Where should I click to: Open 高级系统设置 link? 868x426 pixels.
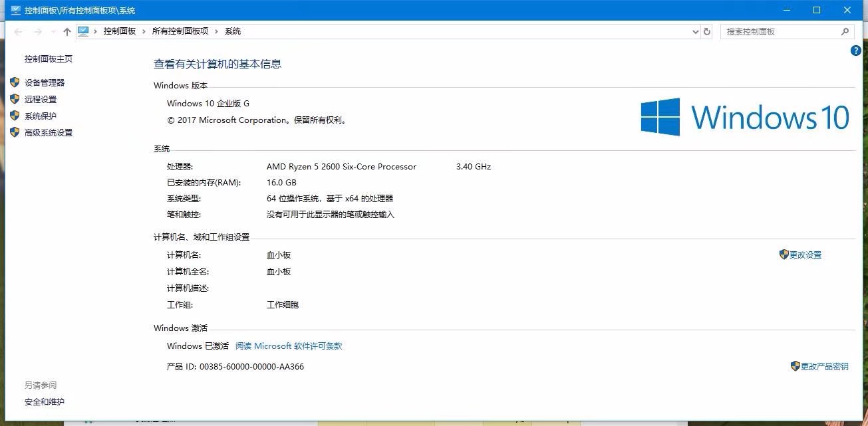pos(49,133)
